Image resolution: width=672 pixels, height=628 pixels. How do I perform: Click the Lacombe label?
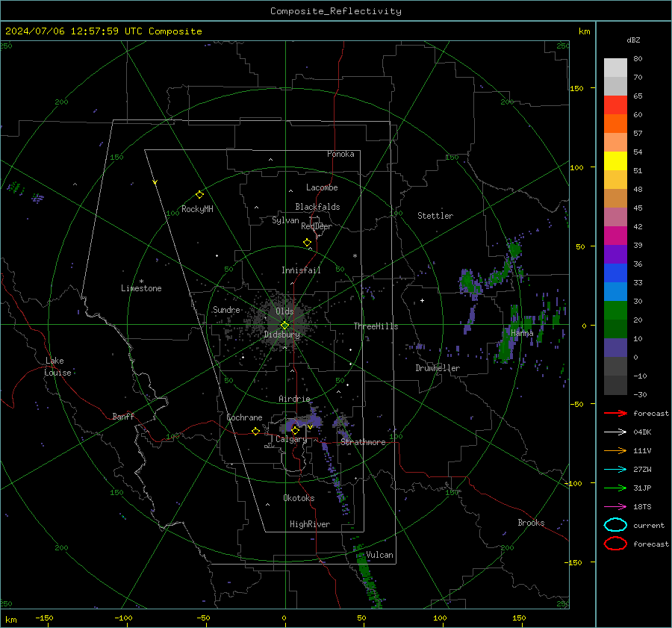click(x=322, y=187)
